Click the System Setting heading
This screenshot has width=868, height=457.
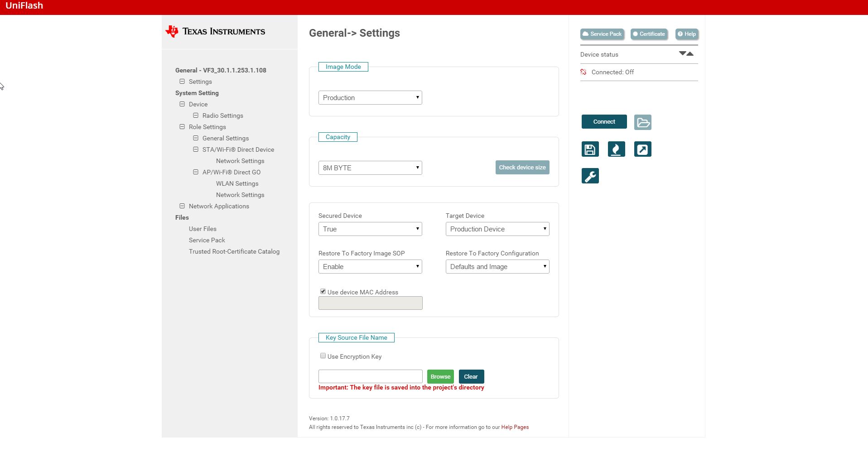197,93
